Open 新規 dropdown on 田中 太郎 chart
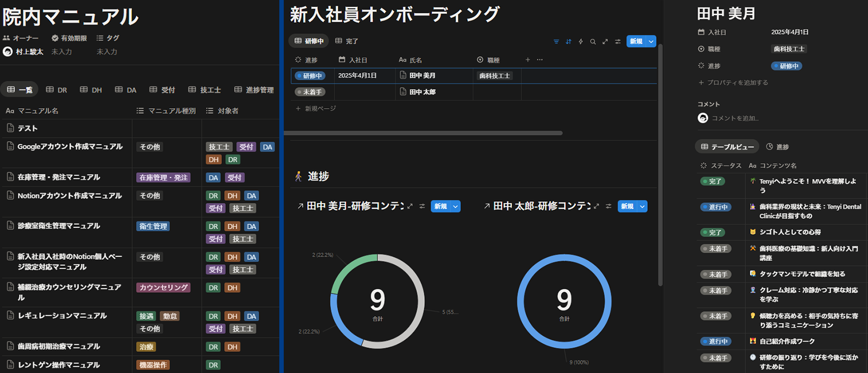The image size is (868, 373). click(x=642, y=206)
